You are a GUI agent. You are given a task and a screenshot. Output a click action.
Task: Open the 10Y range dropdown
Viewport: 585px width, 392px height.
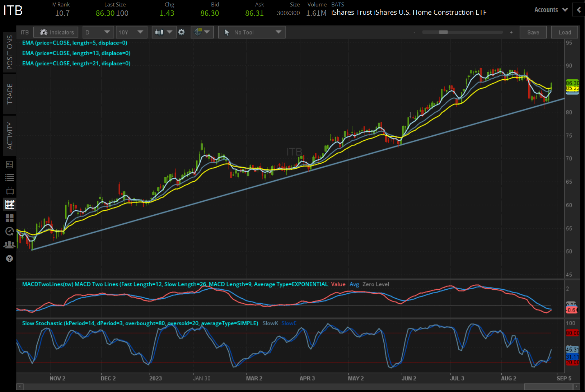(x=131, y=32)
